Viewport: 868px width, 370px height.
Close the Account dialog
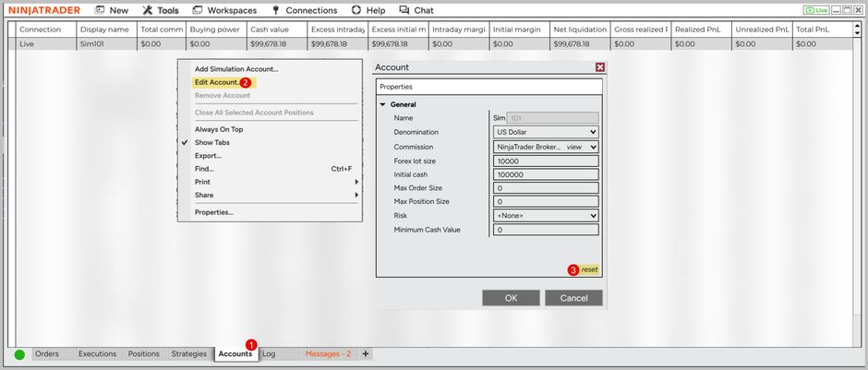pyautogui.click(x=600, y=67)
